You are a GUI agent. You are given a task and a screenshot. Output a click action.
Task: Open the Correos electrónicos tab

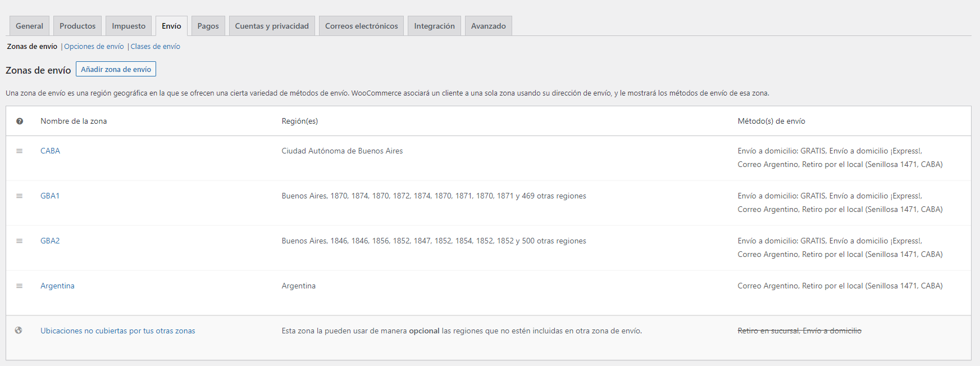tap(361, 26)
